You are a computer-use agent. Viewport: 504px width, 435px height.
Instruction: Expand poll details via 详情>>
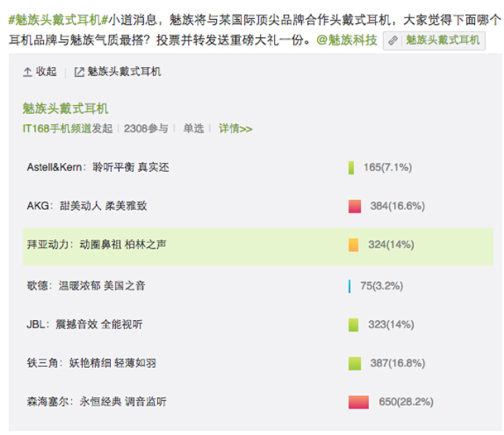click(235, 128)
